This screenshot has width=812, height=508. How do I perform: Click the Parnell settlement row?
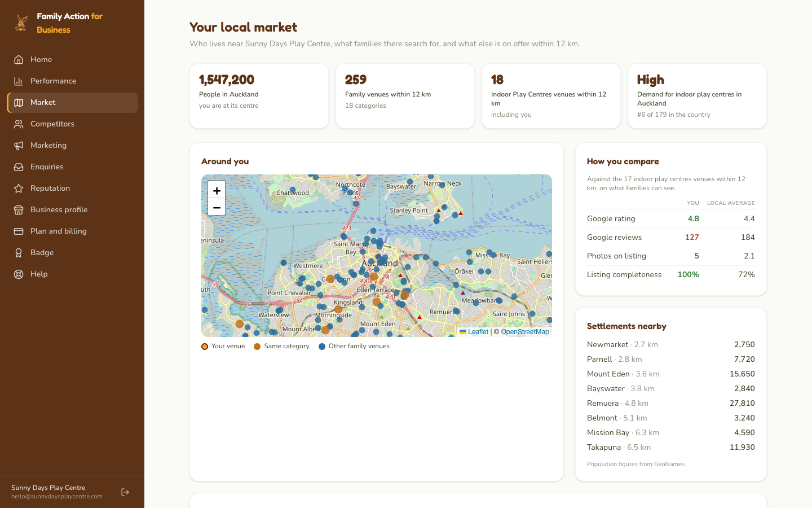coord(671,359)
